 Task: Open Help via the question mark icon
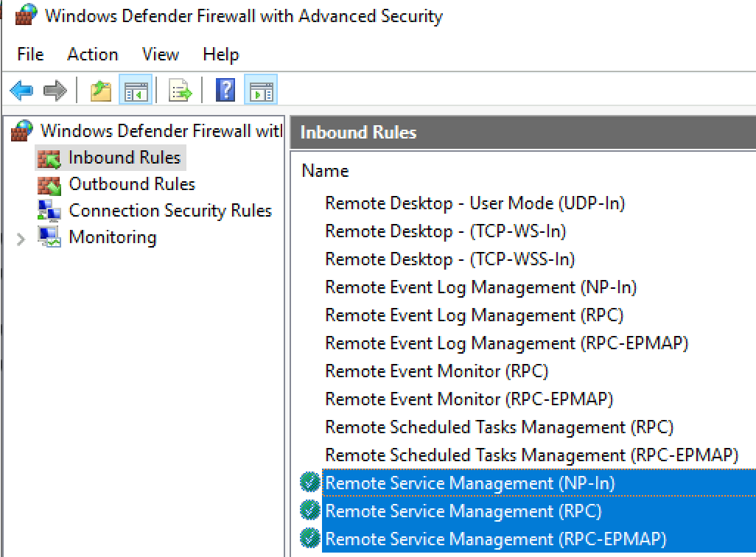point(225,90)
